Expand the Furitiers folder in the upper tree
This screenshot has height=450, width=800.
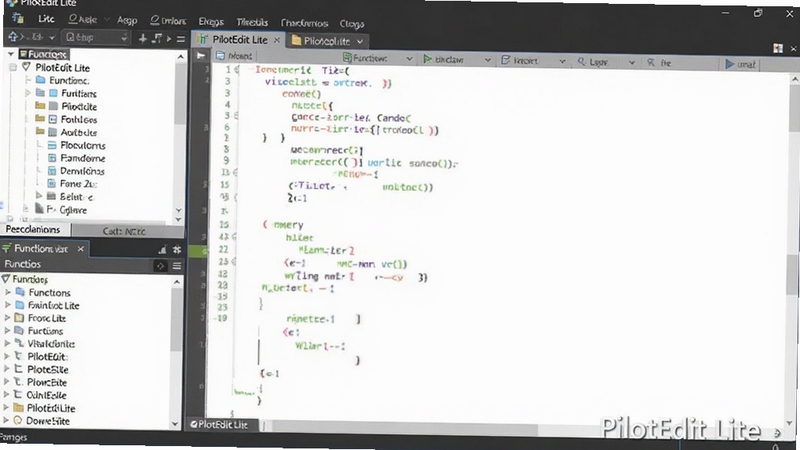click(28, 93)
